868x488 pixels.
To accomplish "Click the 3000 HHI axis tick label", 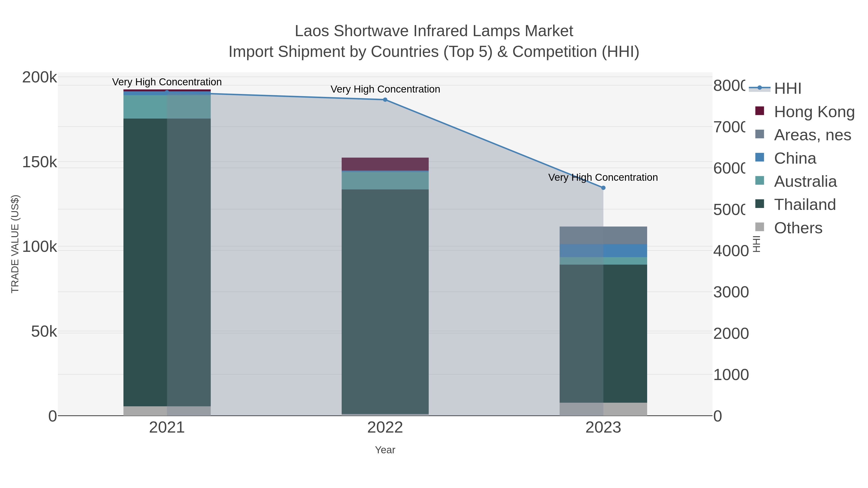I will [x=731, y=292].
